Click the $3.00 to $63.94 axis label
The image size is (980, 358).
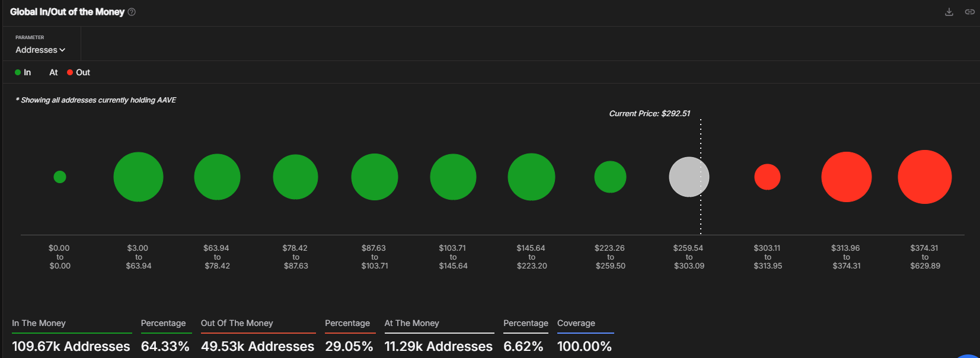tap(138, 257)
